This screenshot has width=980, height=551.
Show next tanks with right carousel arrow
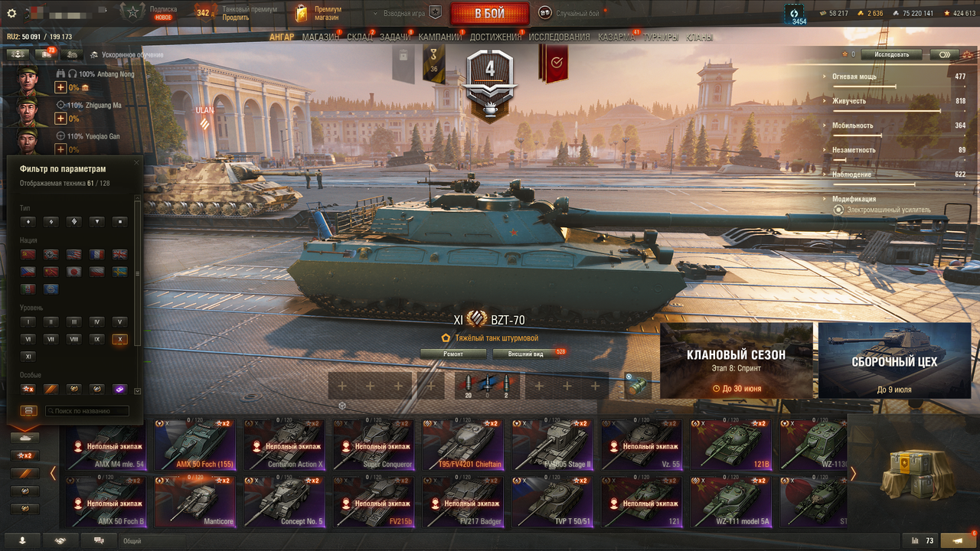pos(854,474)
